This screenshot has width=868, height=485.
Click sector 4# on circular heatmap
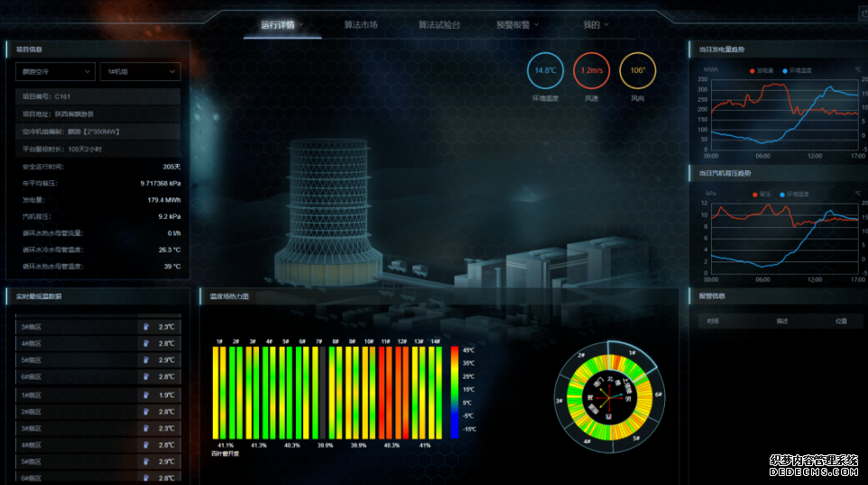click(586, 441)
